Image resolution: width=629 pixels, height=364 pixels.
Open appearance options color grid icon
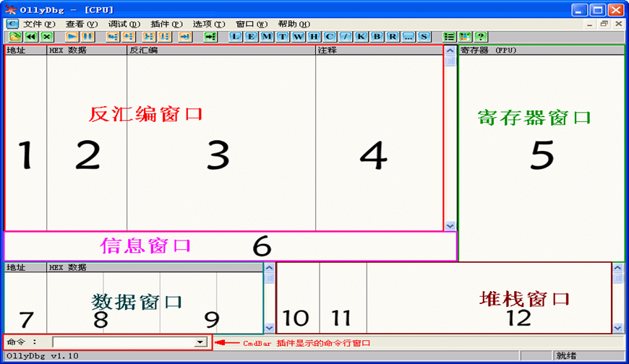pyautogui.click(x=465, y=37)
